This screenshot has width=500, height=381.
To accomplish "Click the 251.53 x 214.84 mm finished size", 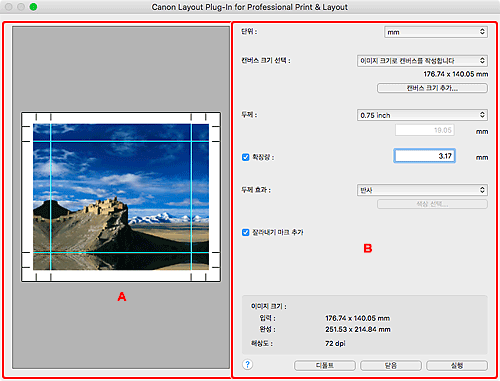I will [x=358, y=329].
